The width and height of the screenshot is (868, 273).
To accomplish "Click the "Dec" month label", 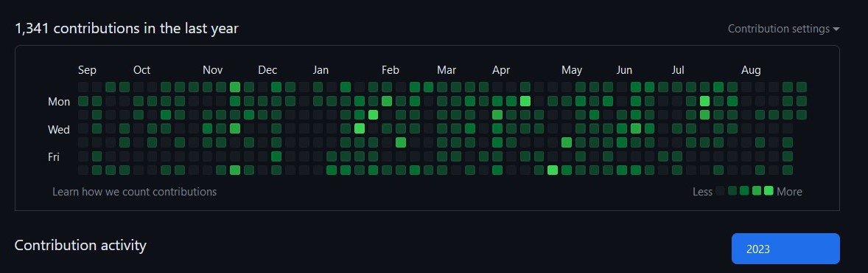I will pos(267,70).
